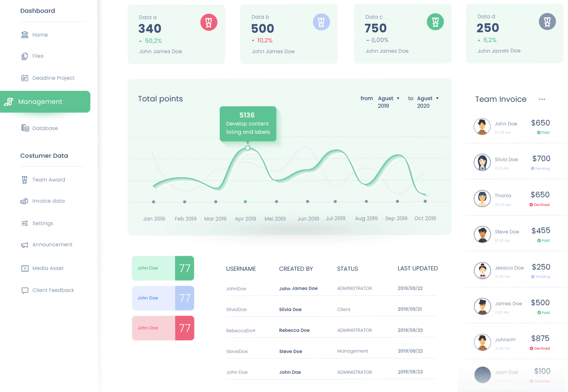This screenshot has height=392, width=568.
Task: Open Team Invoice three-dots menu
Action: point(542,99)
